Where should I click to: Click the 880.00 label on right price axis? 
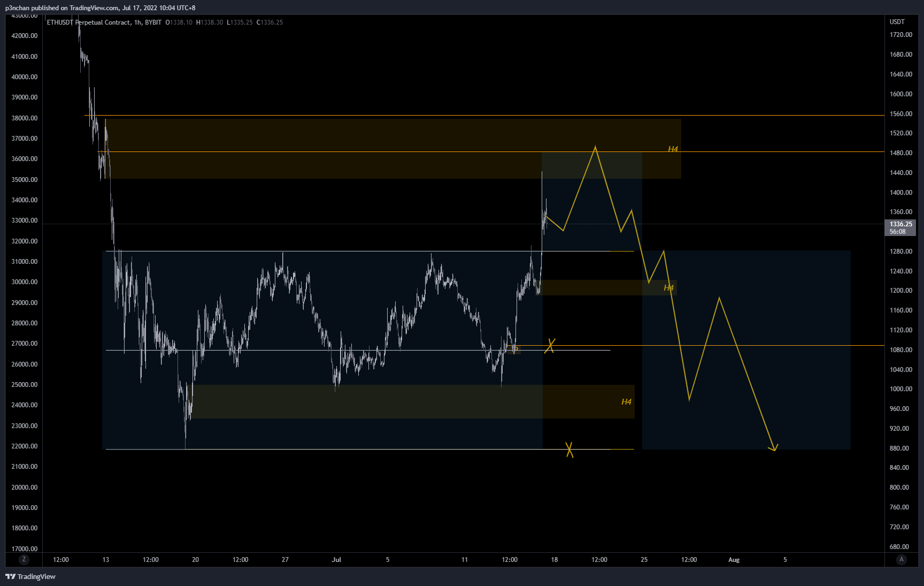pos(899,448)
